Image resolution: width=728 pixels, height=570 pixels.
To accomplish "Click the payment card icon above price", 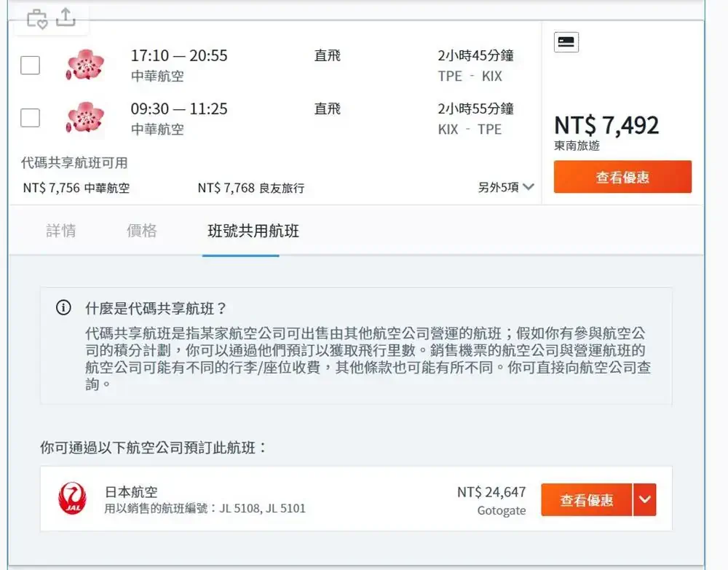I will pyautogui.click(x=566, y=42).
